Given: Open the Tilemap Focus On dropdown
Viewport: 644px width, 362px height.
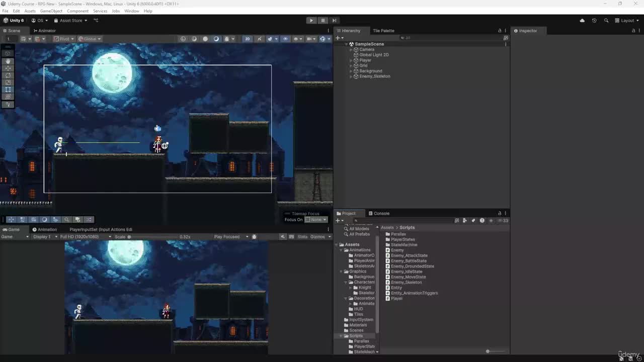Looking at the screenshot, I should pyautogui.click(x=316, y=220).
